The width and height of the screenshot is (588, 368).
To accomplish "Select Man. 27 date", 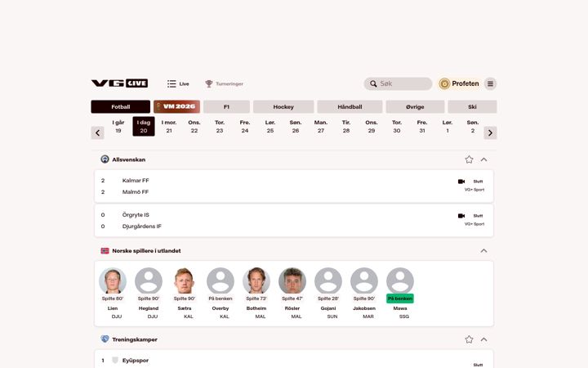I will point(321,126).
